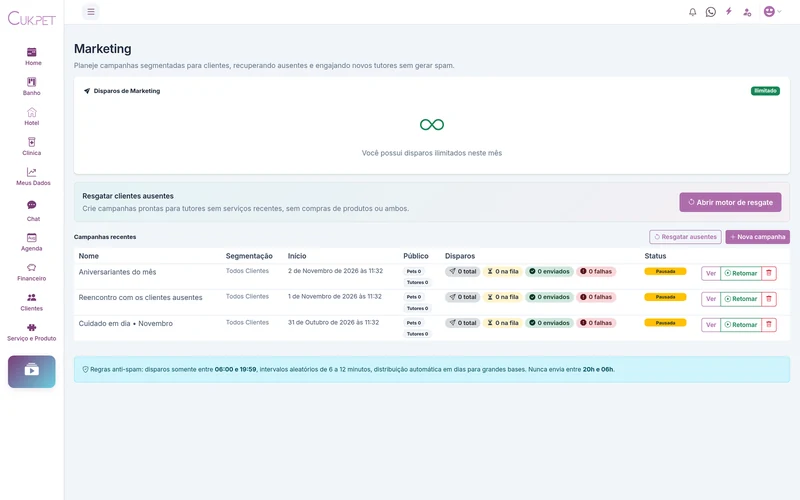Open the user settings icon in header
This screenshot has height=500, width=800.
click(747, 12)
